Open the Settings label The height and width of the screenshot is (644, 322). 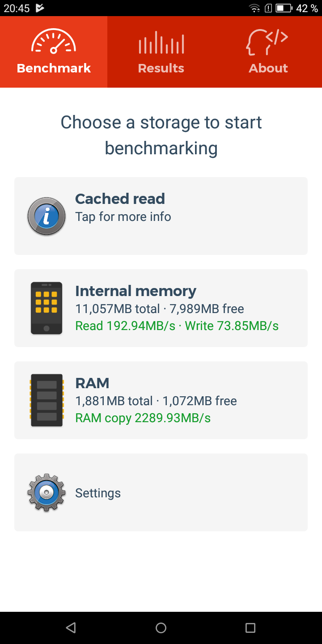[98, 493]
